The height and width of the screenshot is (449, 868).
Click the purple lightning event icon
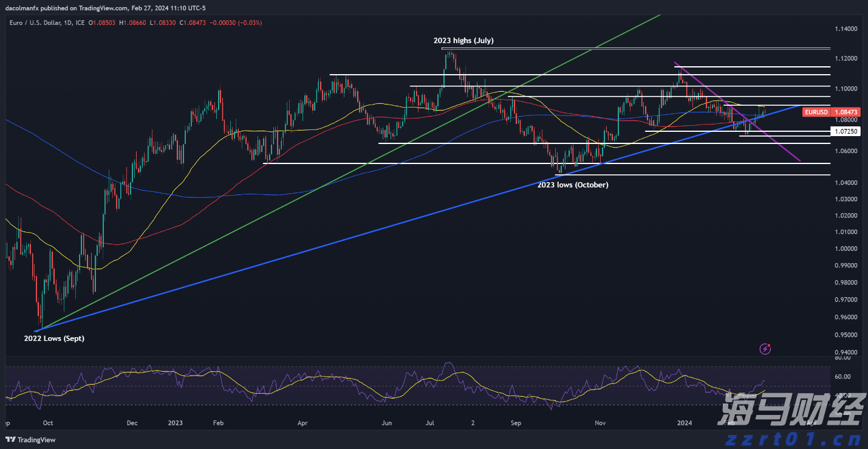(x=765, y=349)
